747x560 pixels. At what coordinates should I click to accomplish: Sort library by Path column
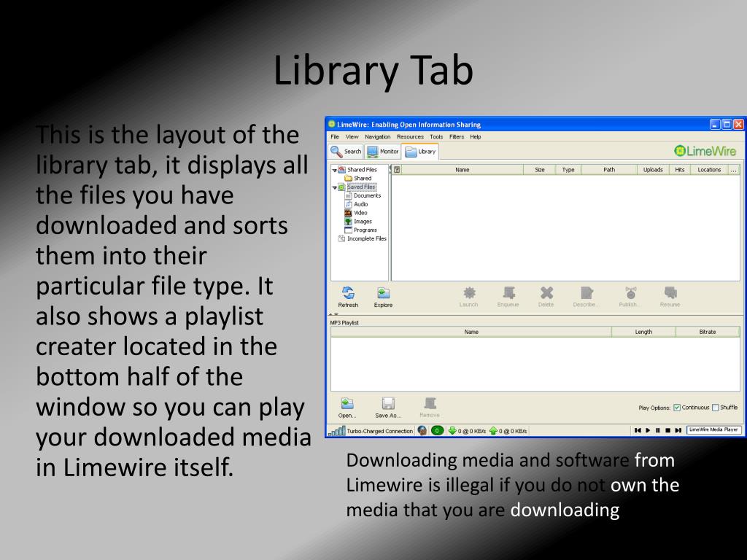point(609,169)
